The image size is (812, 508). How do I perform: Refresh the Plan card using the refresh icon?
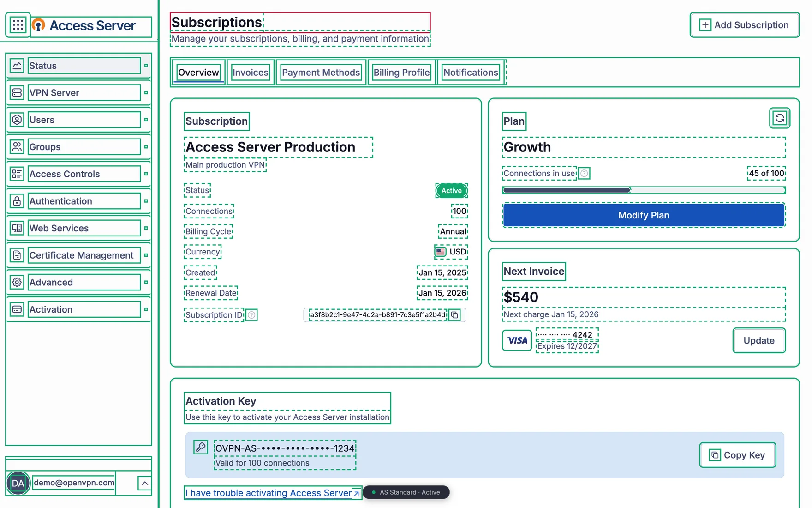[780, 118]
